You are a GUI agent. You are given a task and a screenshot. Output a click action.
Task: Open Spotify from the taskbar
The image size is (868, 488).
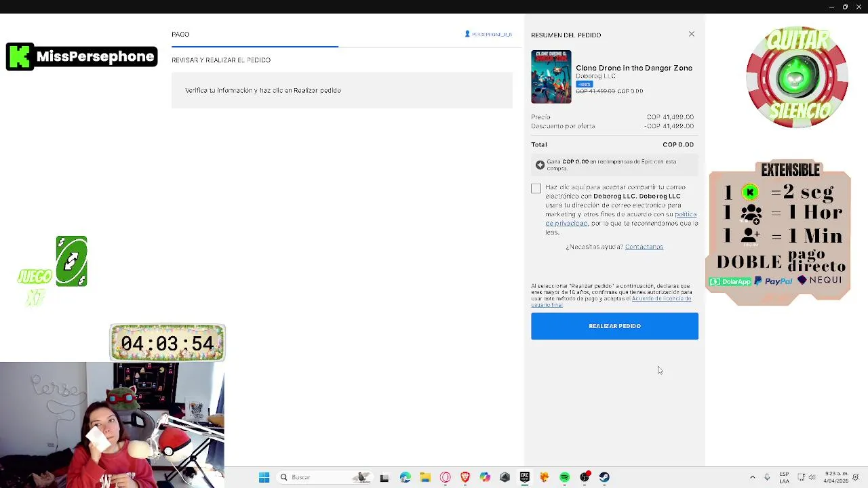point(564,477)
